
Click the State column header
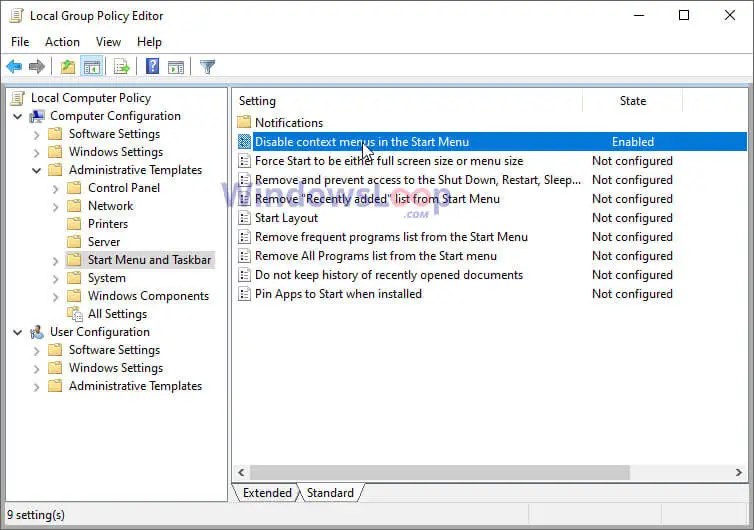632,101
